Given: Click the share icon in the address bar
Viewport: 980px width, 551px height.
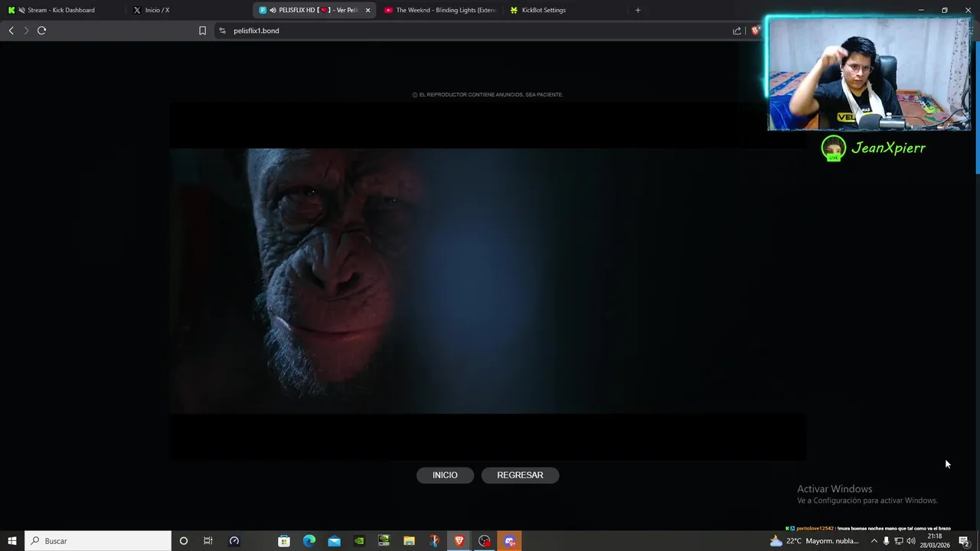Looking at the screenshot, I should pyautogui.click(x=737, y=31).
